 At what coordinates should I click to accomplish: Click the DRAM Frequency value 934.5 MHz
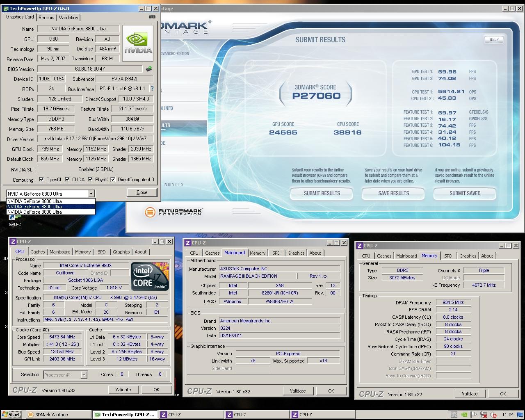coord(453,302)
